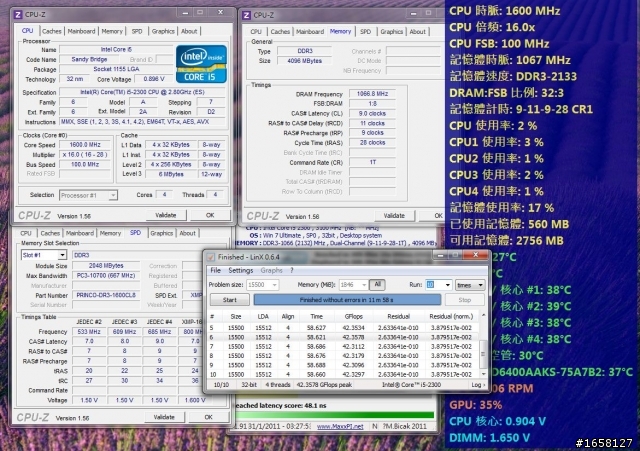Click the Module Size value 2048 MBytes
640x451 pixels.
(106, 266)
